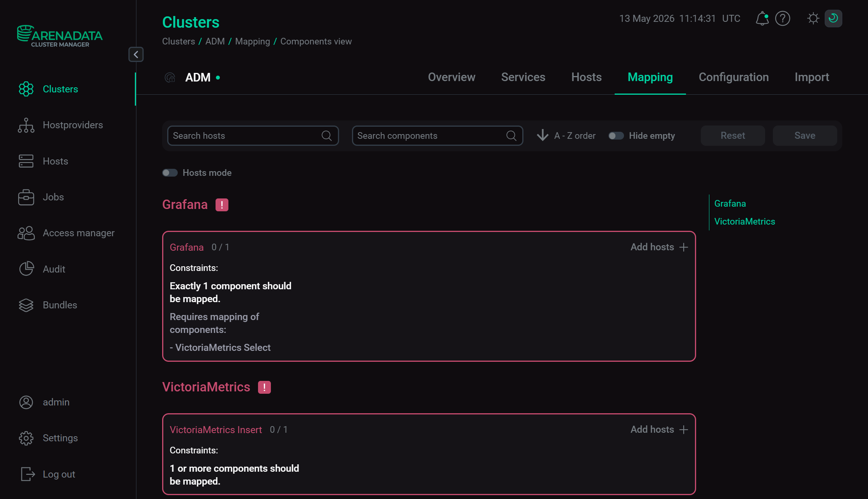The height and width of the screenshot is (499, 868).
Task: Click Clusters breadcrumb link
Action: [x=179, y=41]
